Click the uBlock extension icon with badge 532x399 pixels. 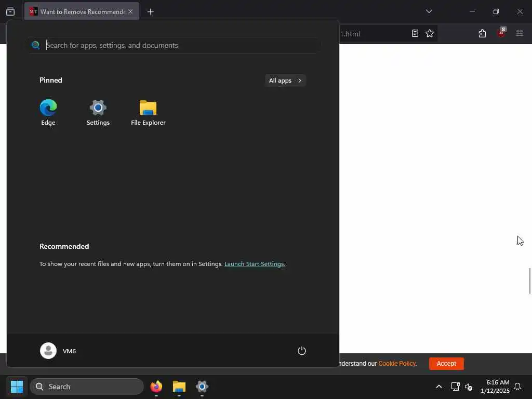click(501, 33)
